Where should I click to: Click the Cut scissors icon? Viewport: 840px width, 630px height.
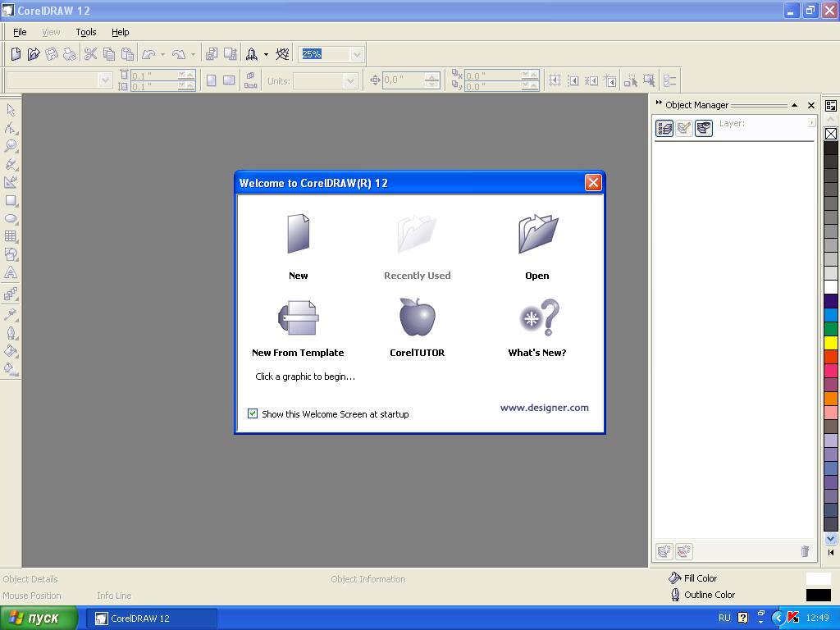coord(90,53)
